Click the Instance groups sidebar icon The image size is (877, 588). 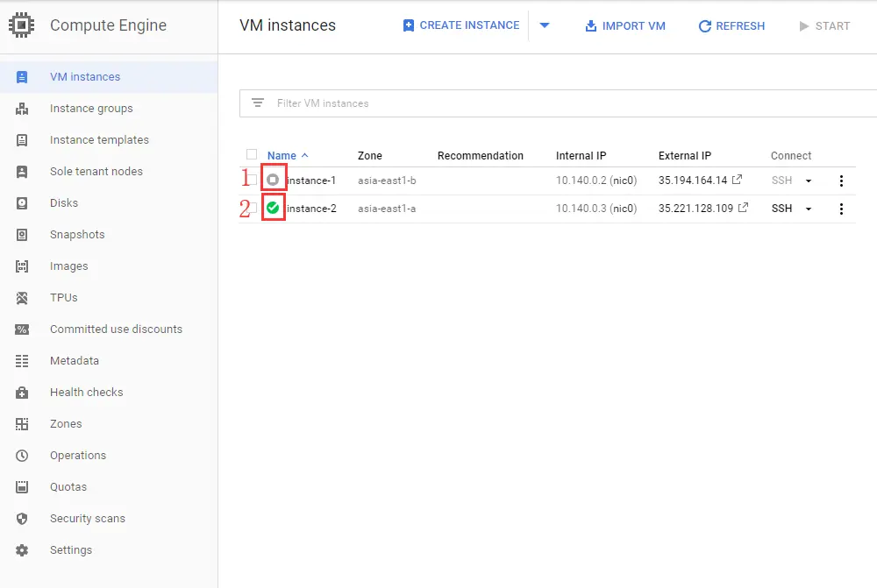(x=22, y=109)
